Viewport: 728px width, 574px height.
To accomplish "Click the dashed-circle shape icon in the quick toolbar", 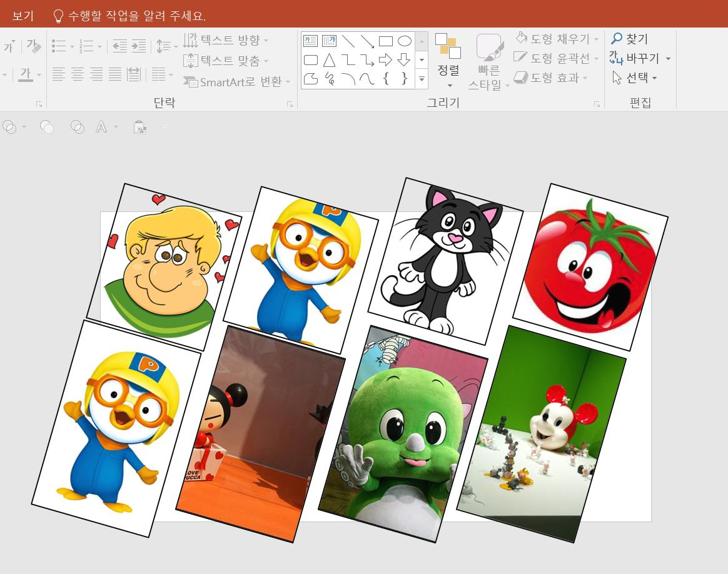I will click(47, 127).
